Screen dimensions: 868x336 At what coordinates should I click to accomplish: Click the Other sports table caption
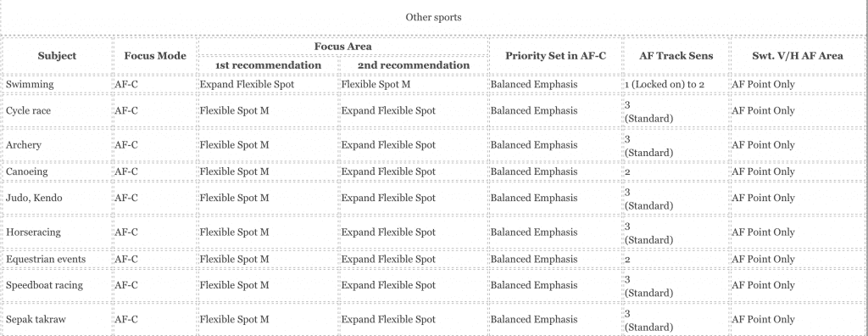[x=433, y=17]
